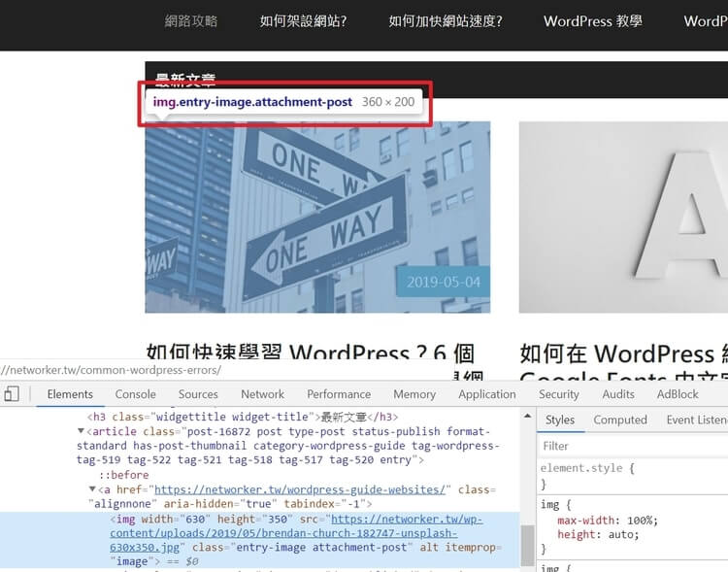Switch to the Console tab

click(136, 394)
